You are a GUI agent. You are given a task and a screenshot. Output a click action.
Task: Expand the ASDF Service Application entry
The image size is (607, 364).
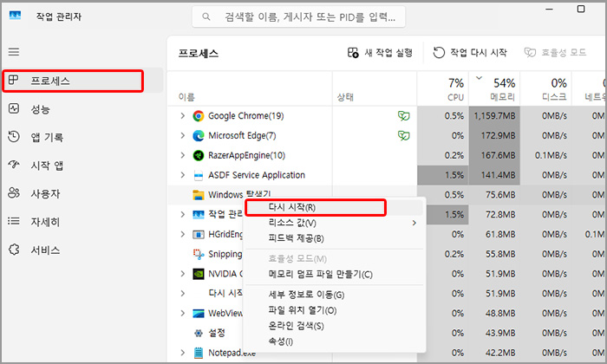[x=182, y=175]
